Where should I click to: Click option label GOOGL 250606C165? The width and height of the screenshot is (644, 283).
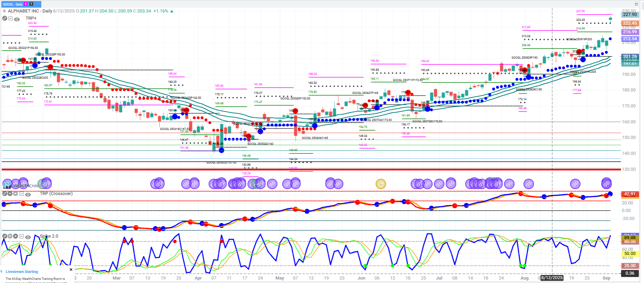(315, 138)
